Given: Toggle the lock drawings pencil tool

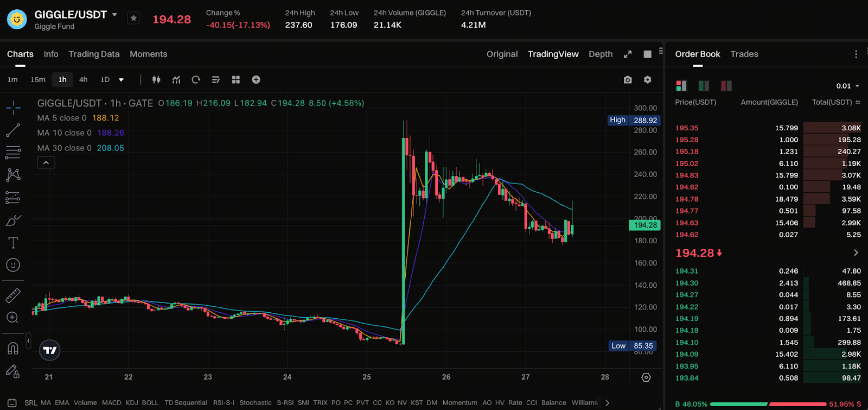Looking at the screenshot, I should point(13,371).
